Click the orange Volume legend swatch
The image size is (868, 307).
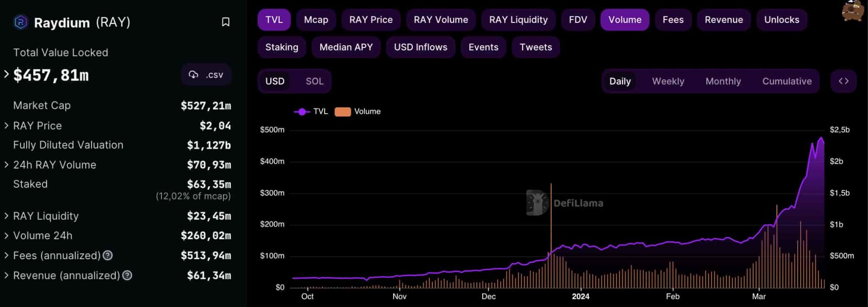pyautogui.click(x=342, y=112)
